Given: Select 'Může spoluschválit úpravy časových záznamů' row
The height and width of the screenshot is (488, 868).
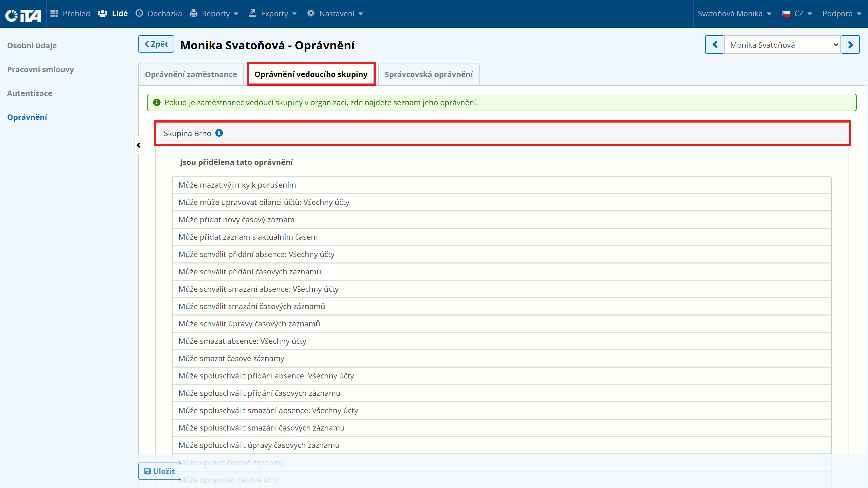Looking at the screenshot, I should pos(502,445).
